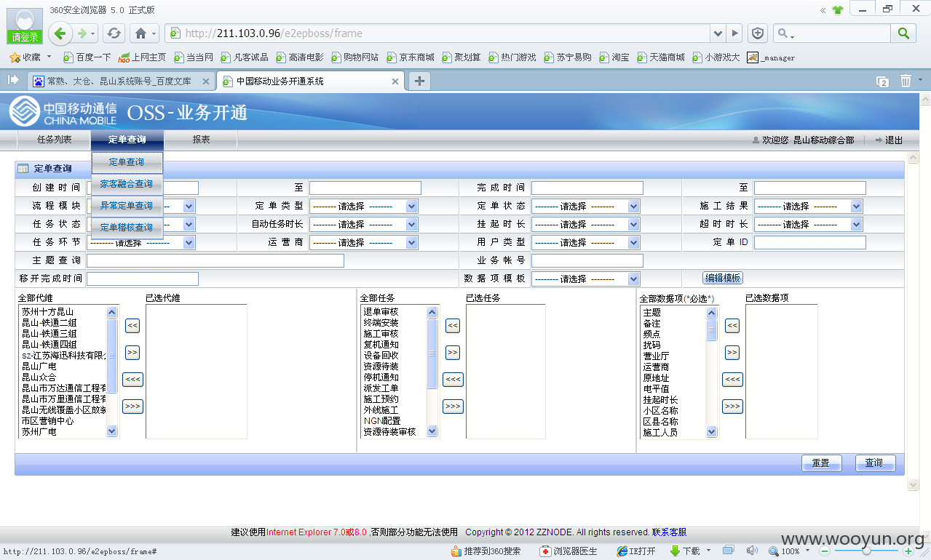Click the 主题查询 input field
This screenshot has height=560, width=931.
click(x=215, y=261)
